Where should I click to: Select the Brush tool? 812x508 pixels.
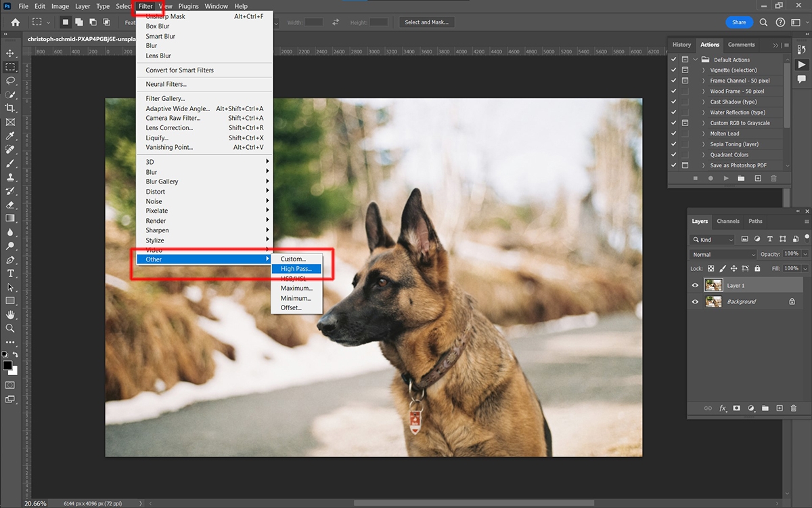(10, 163)
